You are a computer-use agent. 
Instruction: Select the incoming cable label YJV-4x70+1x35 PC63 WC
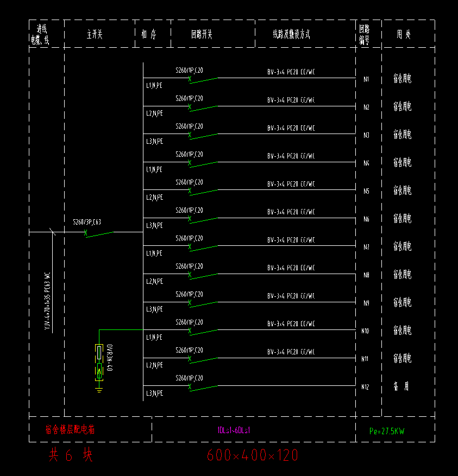47,301
